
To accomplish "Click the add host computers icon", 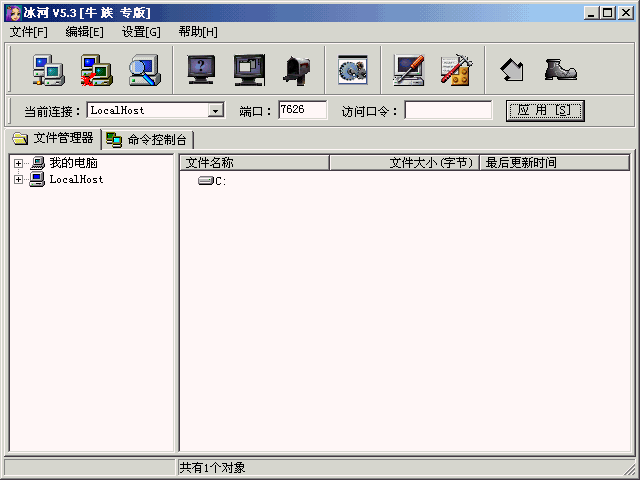I will click(x=48, y=69).
